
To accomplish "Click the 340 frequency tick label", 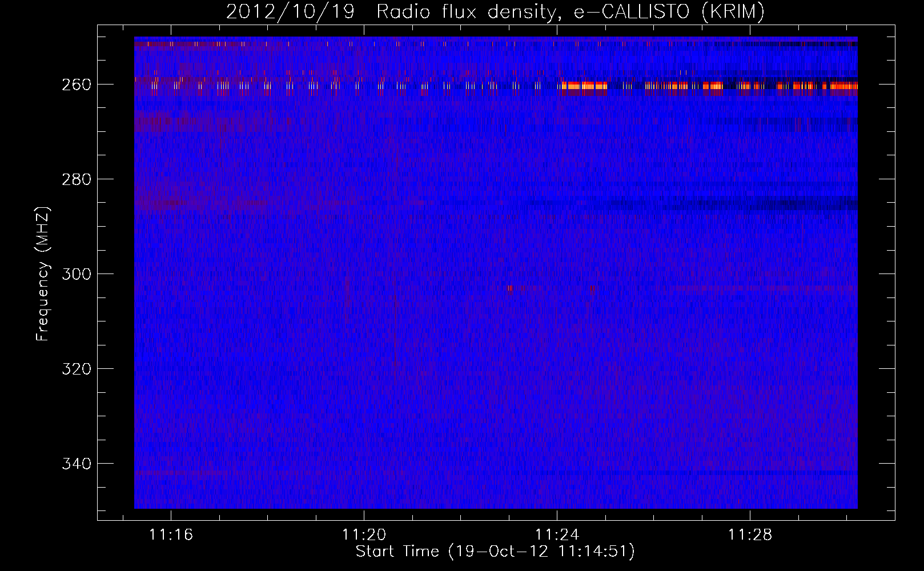I will coord(77,464).
